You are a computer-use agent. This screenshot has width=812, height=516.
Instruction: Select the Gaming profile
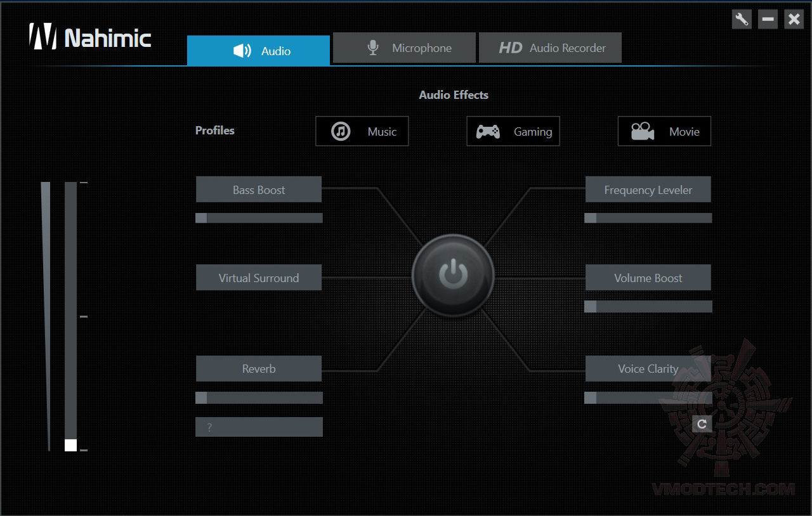click(513, 131)
